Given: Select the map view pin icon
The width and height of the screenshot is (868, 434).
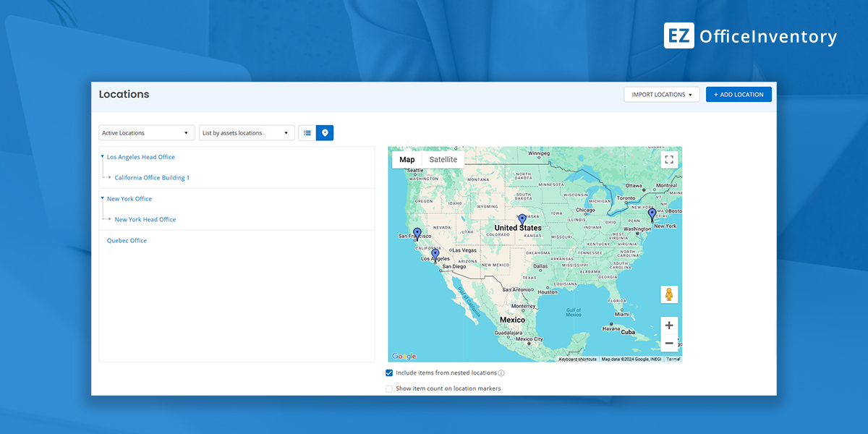Looking at the screenshot, I should tap(325, 133).
